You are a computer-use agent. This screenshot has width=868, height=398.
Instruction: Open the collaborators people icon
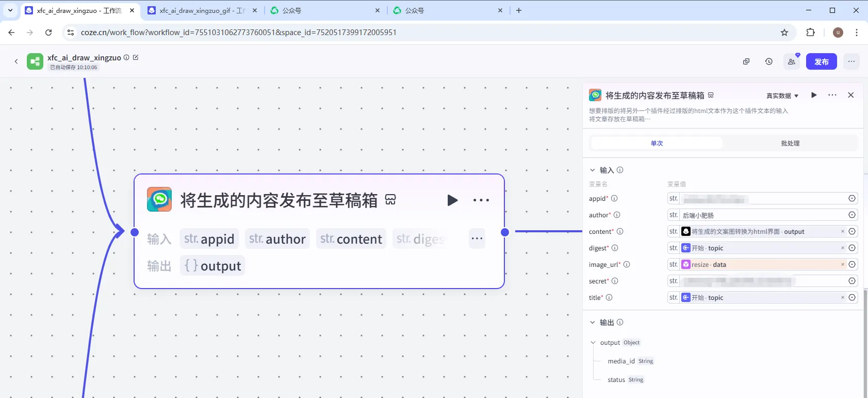792,61
